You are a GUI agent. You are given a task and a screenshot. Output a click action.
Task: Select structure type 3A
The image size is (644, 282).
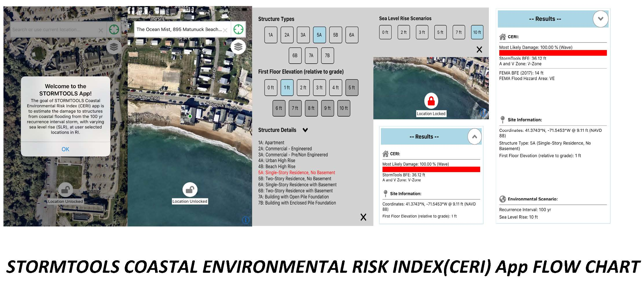click(x=303, y=35)
